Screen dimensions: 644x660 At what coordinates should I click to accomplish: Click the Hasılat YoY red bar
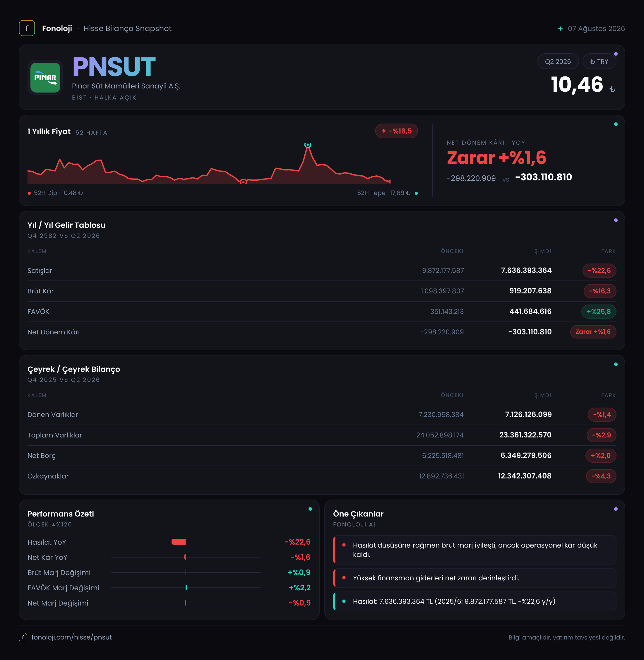(179, 542)
